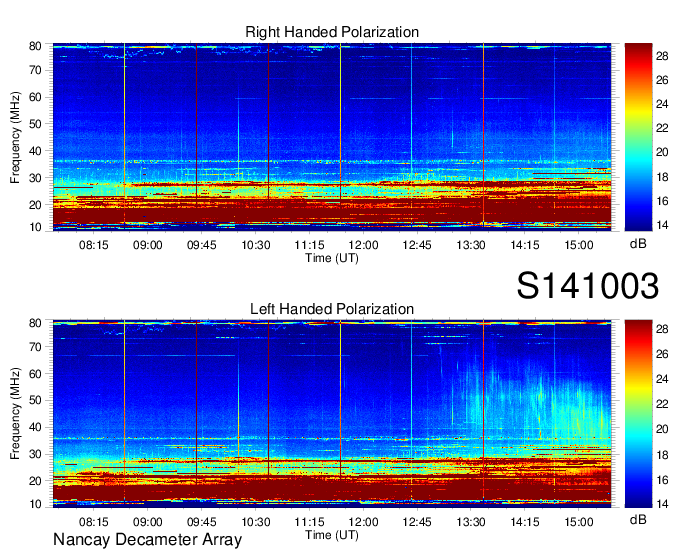
Task: Click the 10:30 tick label on the lower plot
Action: 255,522
